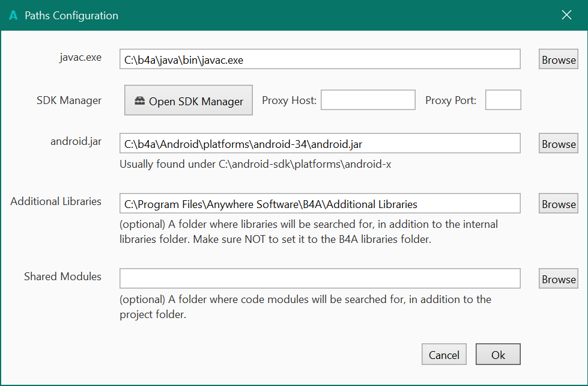This screenshot has width=588, height=386.
Task: Click the javac.exe label
Action: point(80,58)
